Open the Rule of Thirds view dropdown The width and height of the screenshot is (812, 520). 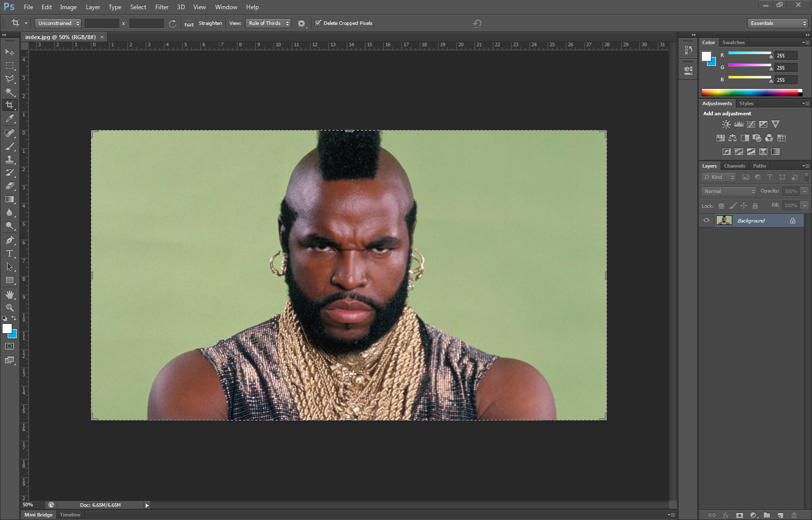click(x=268, y=23)
